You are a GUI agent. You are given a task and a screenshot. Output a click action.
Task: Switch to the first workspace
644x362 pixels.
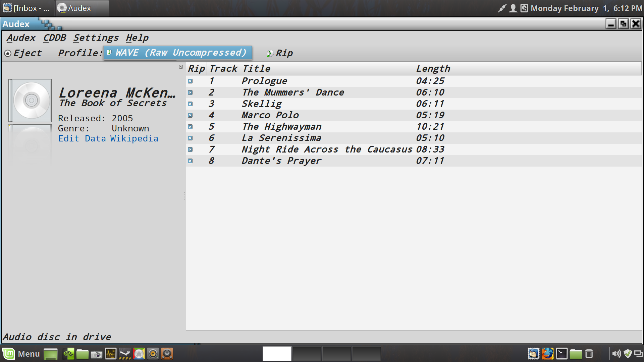[277, 354]
